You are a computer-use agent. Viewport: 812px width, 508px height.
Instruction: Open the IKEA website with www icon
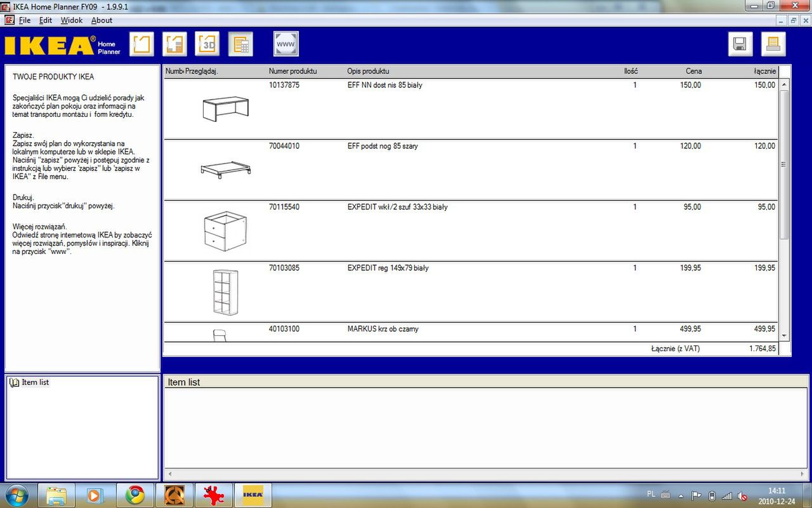(x=286, y=44)
